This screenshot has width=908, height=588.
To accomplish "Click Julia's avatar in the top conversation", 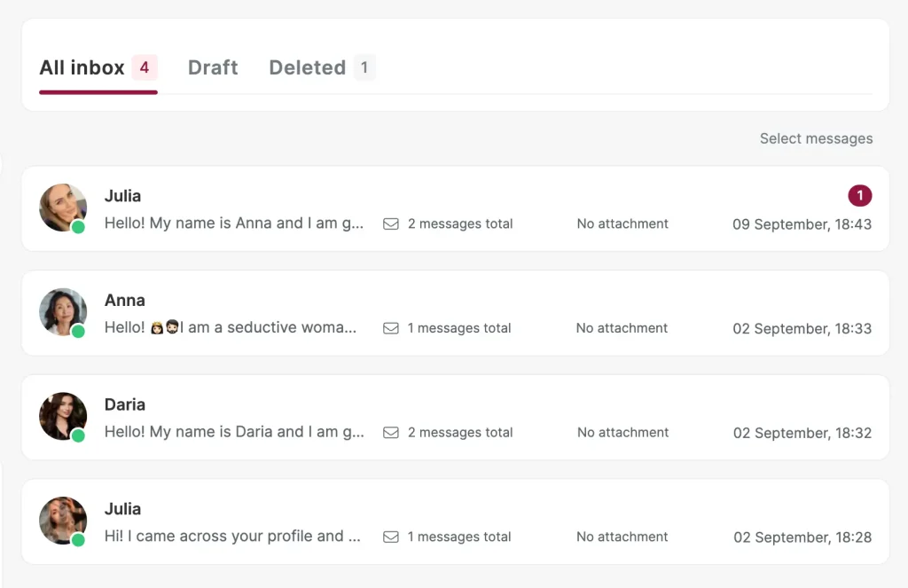I will pos(63,208).
